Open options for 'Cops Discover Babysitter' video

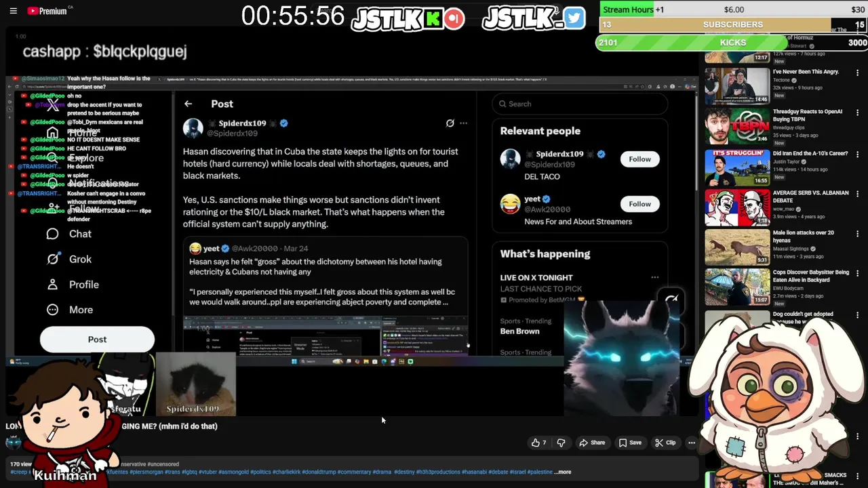click(x=857, y=273)
